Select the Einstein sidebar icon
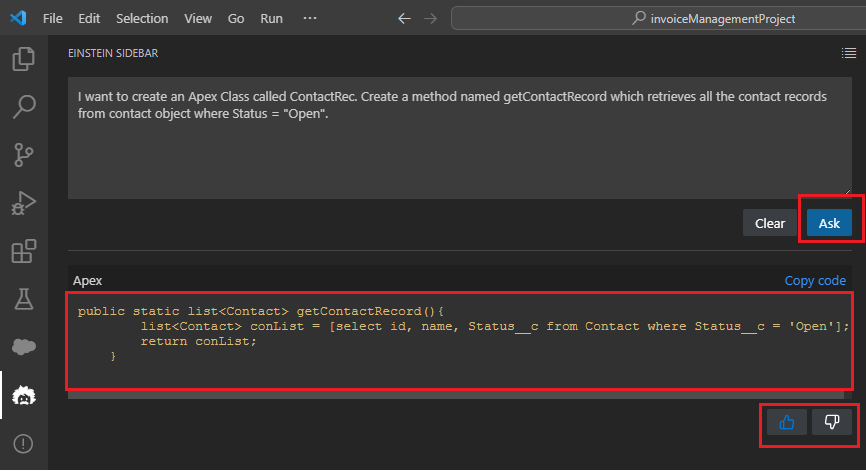This screenshot has width=866, height=472. pos(23,396)
